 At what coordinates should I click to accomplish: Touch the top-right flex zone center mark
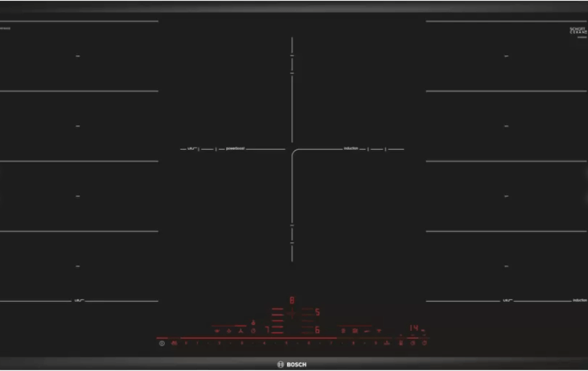[x=506, y=56]
